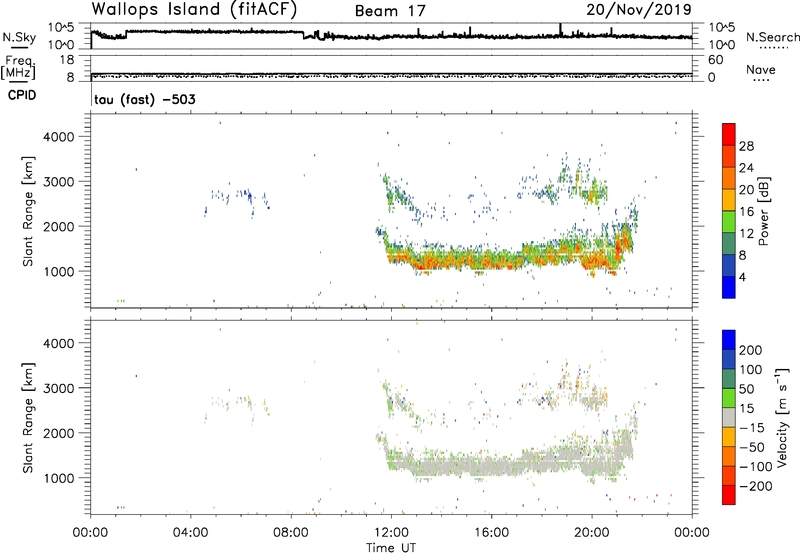Select the gray segment of the velocity colorbar
800x554 pixels.
click(729, 418)
